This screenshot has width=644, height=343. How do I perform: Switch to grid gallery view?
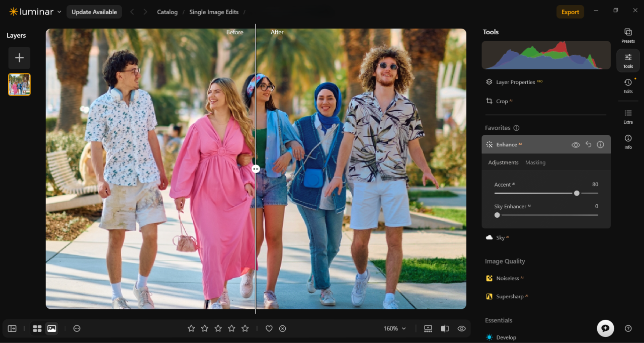click(x=37, y=328)
